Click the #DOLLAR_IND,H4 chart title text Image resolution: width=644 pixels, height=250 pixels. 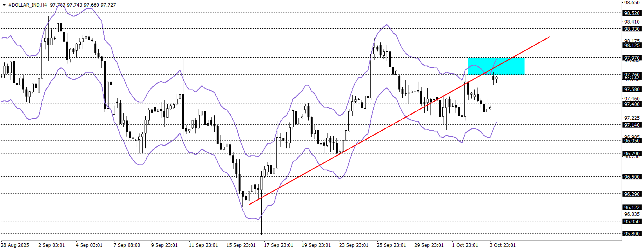point(27,5)
